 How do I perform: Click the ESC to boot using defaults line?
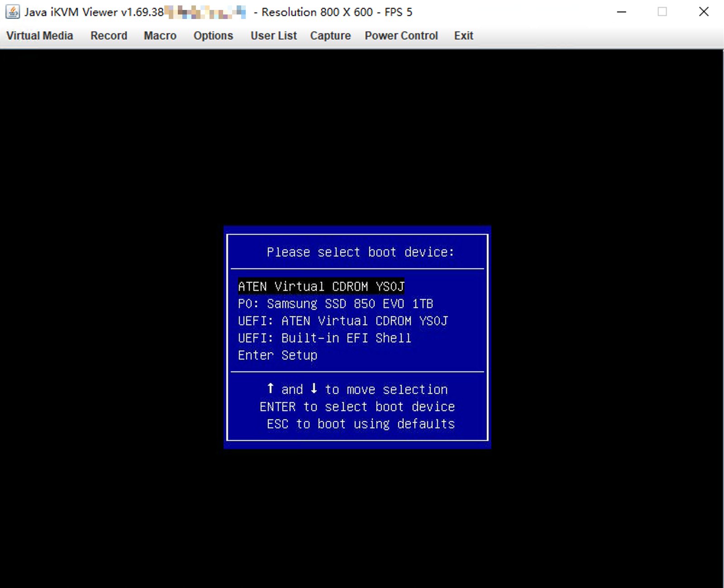tap(360, 424)
